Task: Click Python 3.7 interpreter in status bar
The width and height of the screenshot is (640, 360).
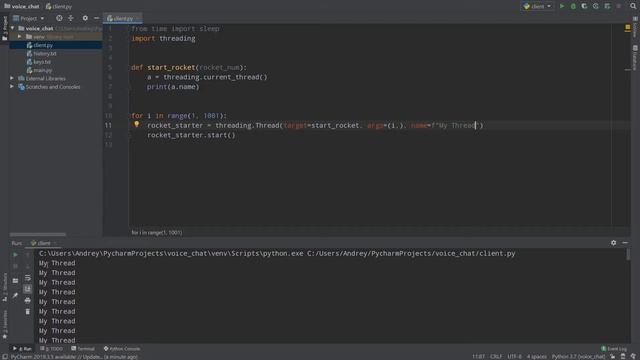Action: (x=578, y=357)
